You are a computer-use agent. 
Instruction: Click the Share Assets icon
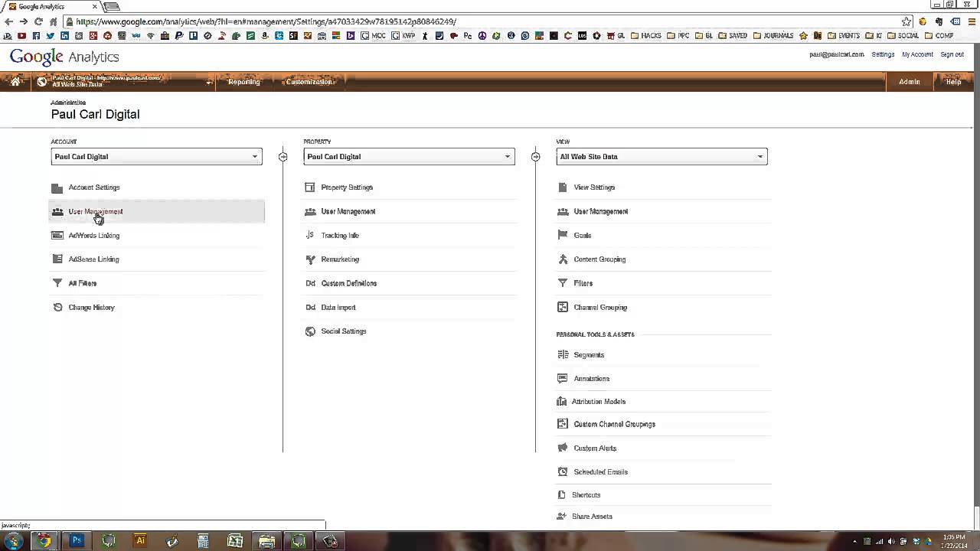click(x=561, y=517)
